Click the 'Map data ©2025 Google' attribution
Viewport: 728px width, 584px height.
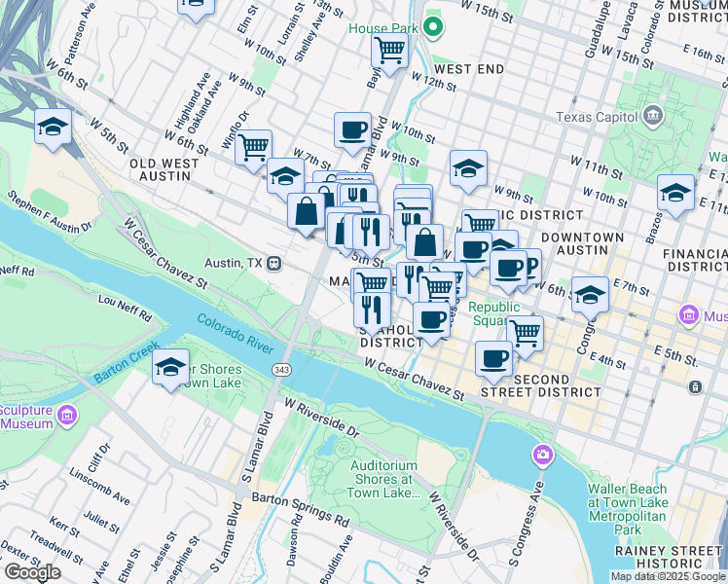(668, 576)
